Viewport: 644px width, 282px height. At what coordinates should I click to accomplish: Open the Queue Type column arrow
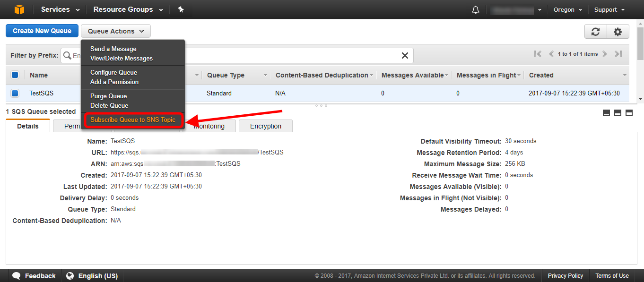click(266, 76)
